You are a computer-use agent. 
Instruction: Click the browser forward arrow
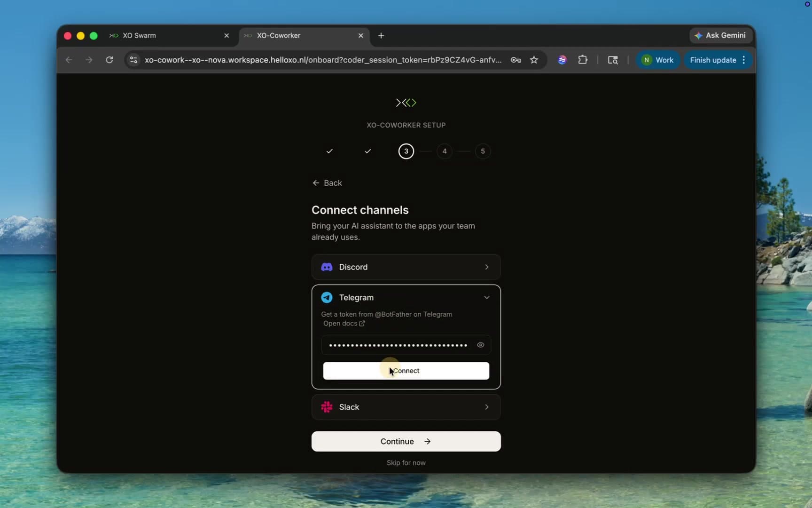[89, 60]
